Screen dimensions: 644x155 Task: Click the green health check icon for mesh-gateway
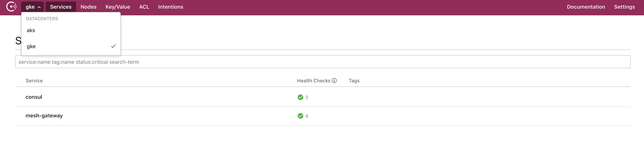300,116
